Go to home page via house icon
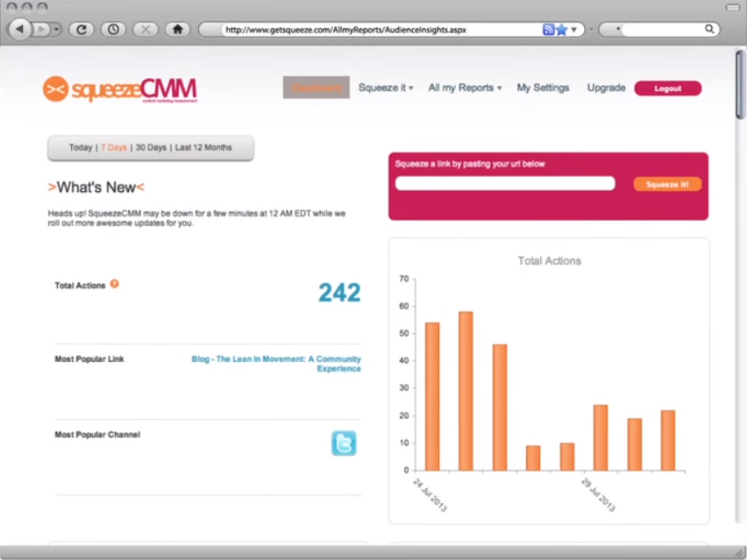 177,30
